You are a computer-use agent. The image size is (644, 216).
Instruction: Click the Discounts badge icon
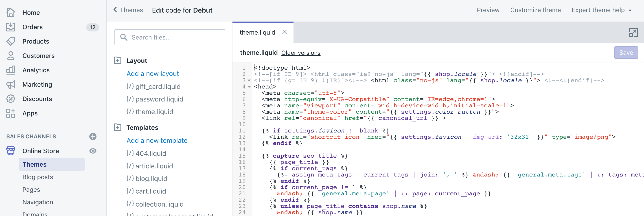[11, 99]
